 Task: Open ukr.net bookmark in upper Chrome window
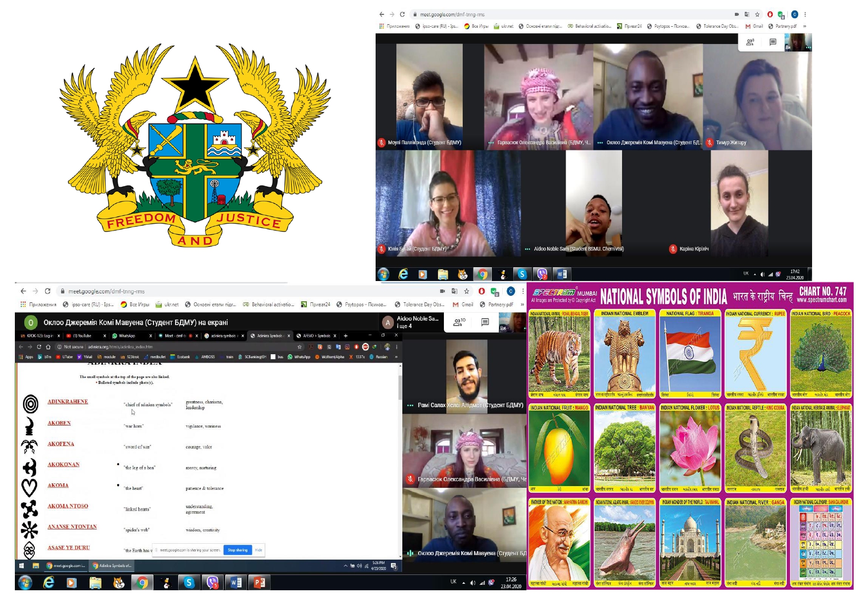[x=503, y=26]
